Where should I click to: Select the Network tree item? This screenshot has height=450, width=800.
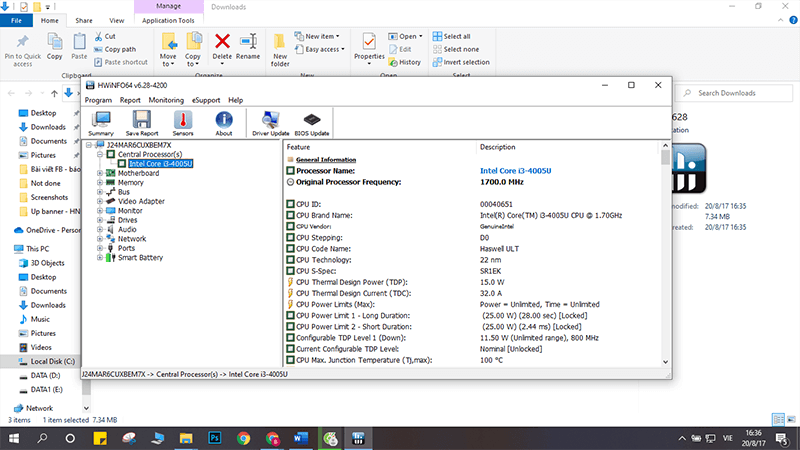(132, 239)
